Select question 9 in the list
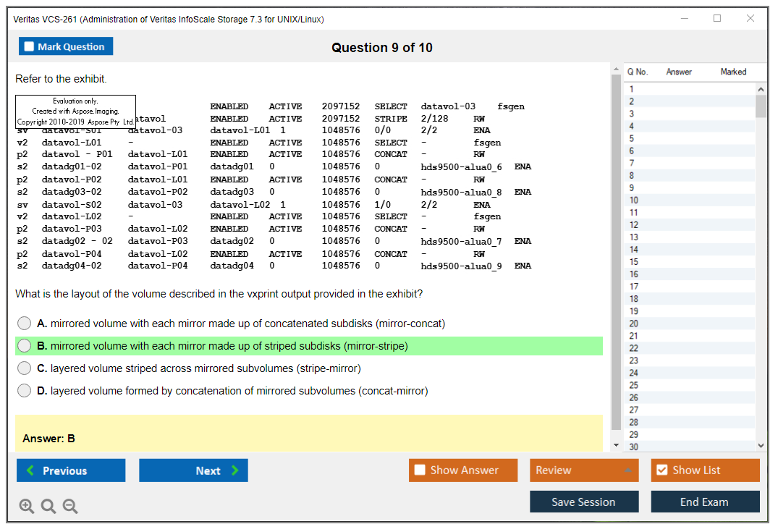778x532 pixels. pyautogui.click(x=634, y=187)
